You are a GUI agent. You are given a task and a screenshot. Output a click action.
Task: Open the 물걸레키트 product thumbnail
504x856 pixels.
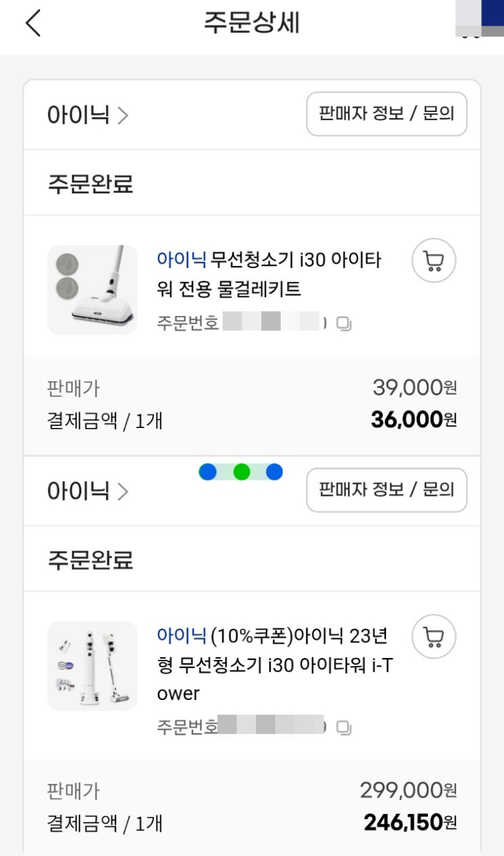[x=92, y=290]
